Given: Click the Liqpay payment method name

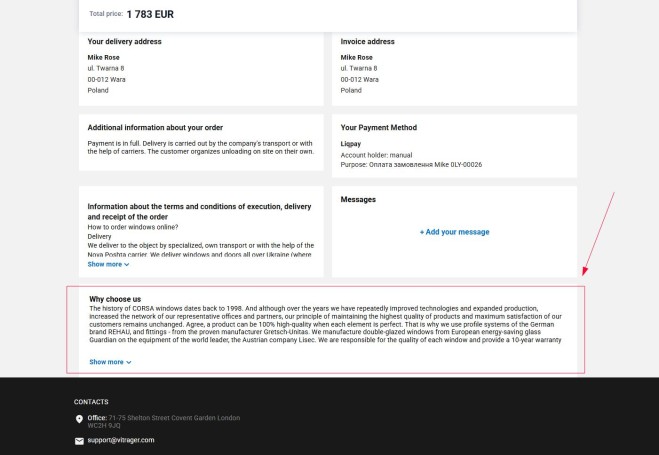Looking at the screenshot, I should click(x=351, y=144).
